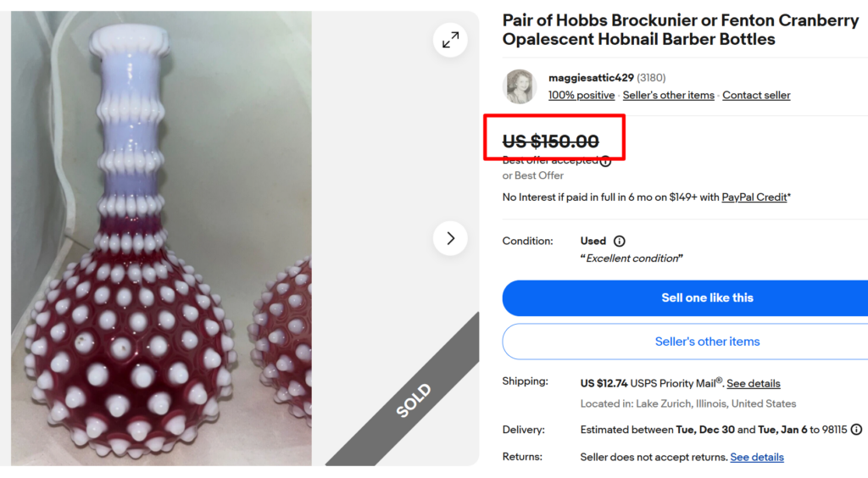Click the seller's profile picture
The width and height of the screenshot is (868, 478).
pyautogui.click(x=520, y=86)
